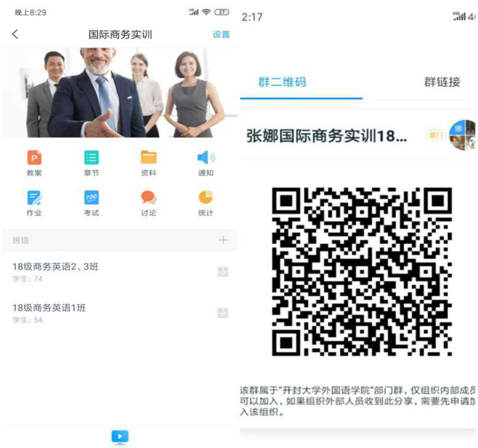Viewport: 478px width, 448px height.
Task: Open the 通知 notifications speaker icon
Action: tap(205, 158)
